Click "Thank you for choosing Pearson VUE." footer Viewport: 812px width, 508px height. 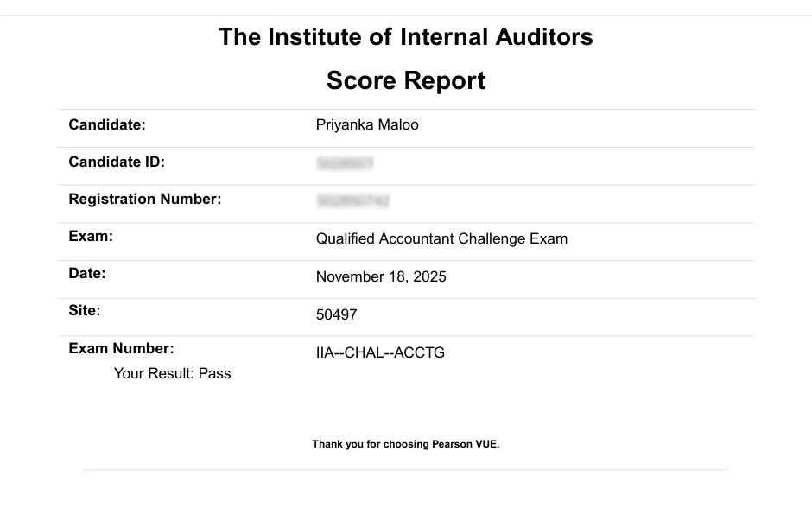(406, 445)
